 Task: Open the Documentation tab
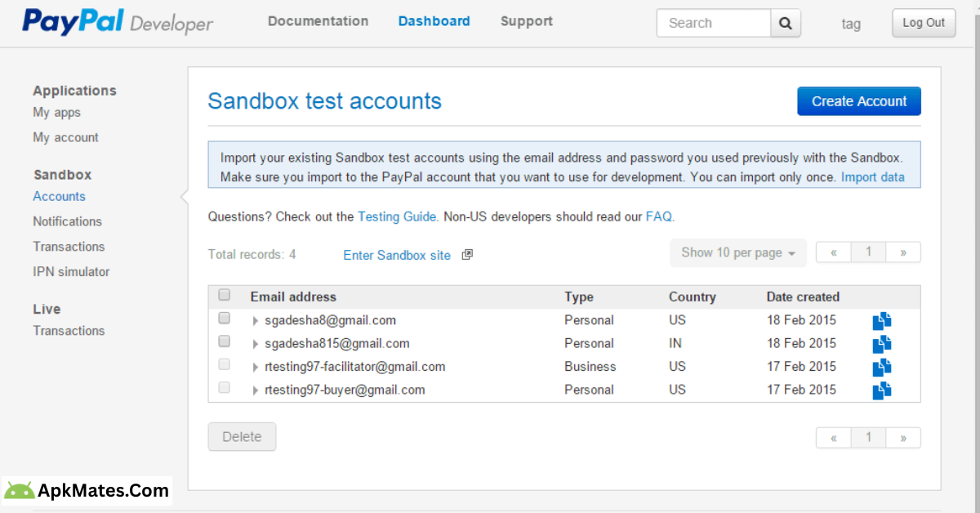[318, 21]
